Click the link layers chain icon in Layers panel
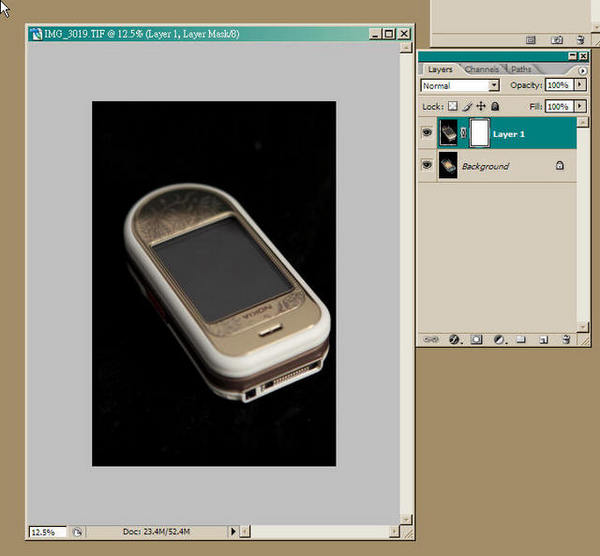 pos(430,339)
